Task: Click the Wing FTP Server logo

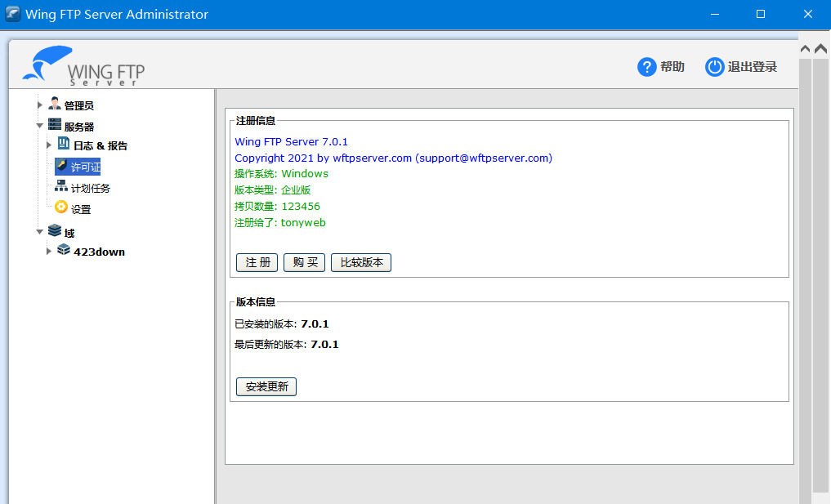Action: pos(83,67)
